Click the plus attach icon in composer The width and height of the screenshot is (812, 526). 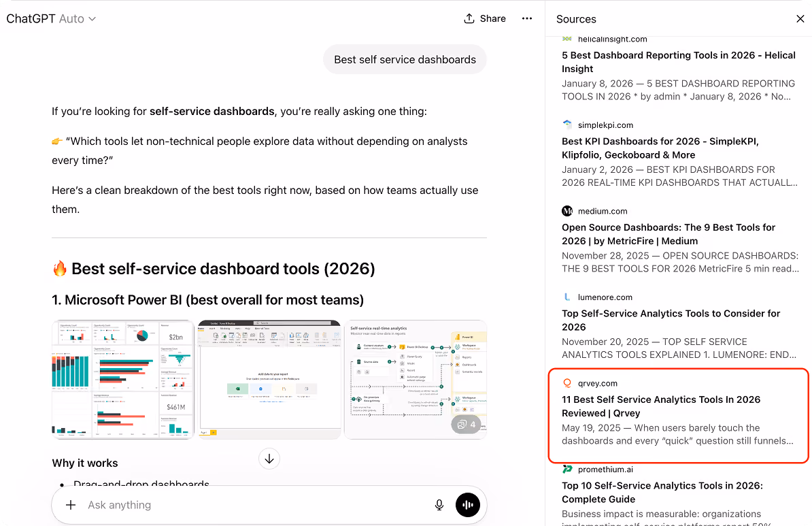(x=71, y=505)
